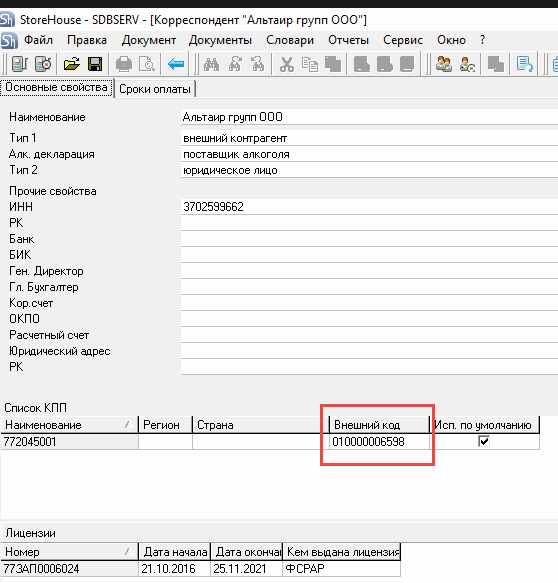This screenshot has height=583, width=558.
Task: Toggle the Исп. по умолчанию checkbox
Action: 484,441
